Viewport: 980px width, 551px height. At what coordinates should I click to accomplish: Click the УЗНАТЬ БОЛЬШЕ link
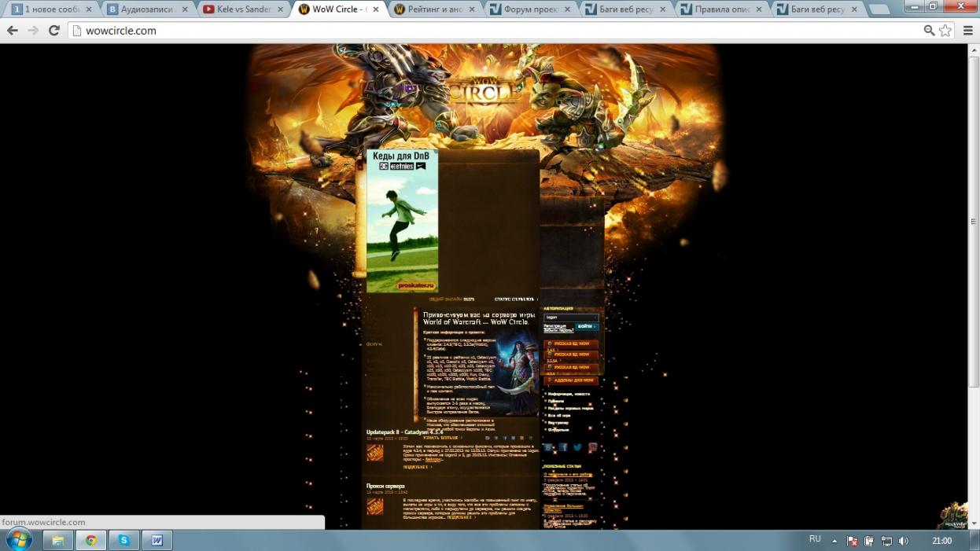(441, 438)
